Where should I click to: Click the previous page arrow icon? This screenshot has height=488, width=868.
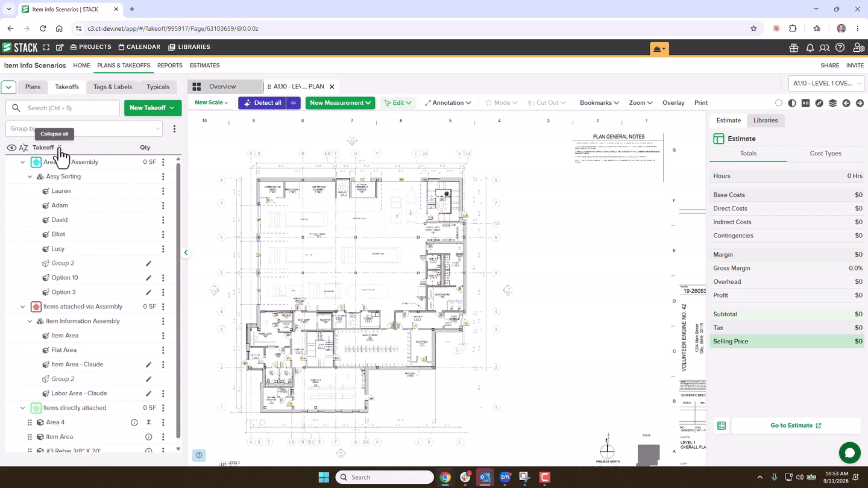[846, 103]
